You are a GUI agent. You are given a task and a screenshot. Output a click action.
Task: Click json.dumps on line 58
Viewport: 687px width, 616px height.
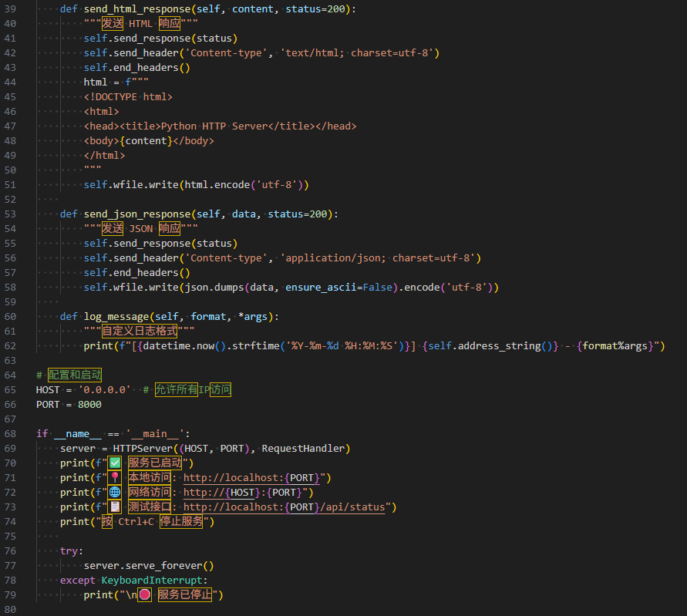214,288
